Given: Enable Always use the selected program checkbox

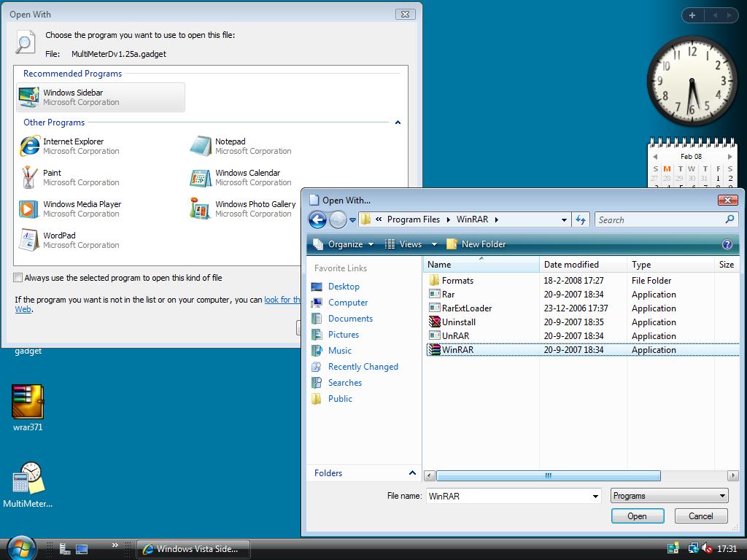Looking at the screenshot, I should pyautogui.click(x=18, y=278).
